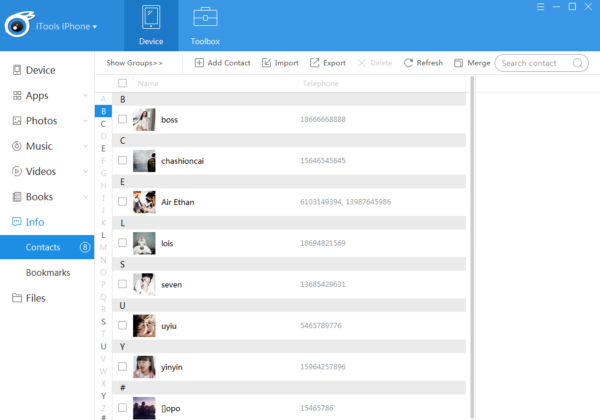
Task: Expand the Apps section in sidebar
Action: 85,96
